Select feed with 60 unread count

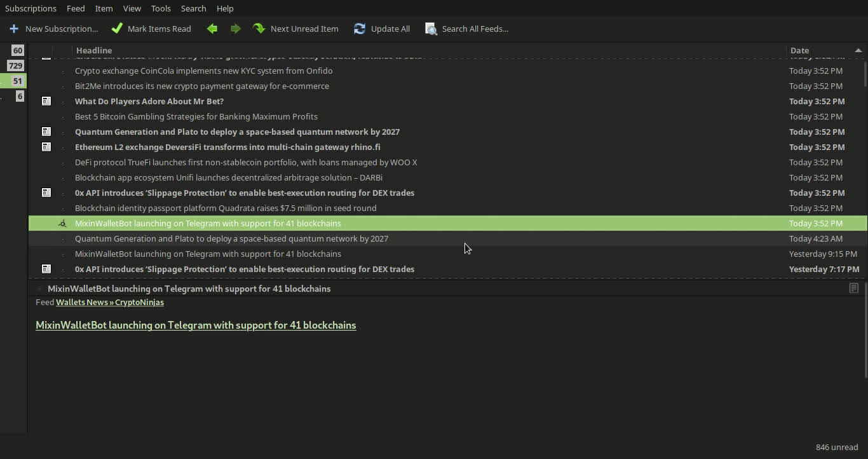[17, 50]
